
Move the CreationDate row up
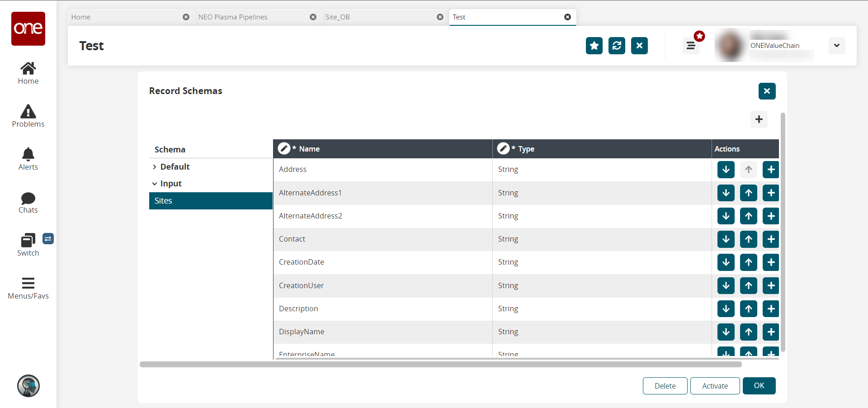(x=748, y=262)
